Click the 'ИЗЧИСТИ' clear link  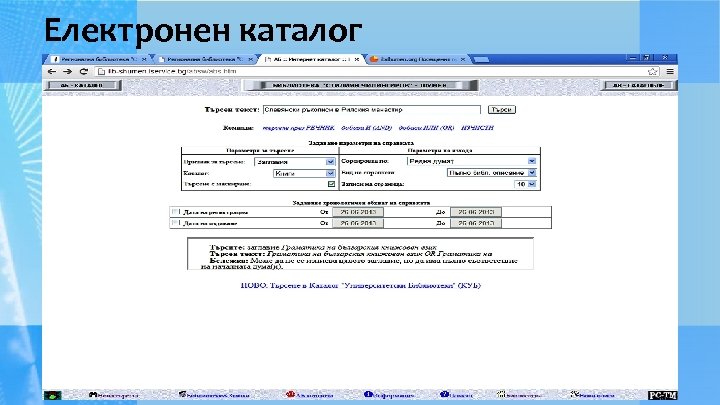(x=478, y=128)
